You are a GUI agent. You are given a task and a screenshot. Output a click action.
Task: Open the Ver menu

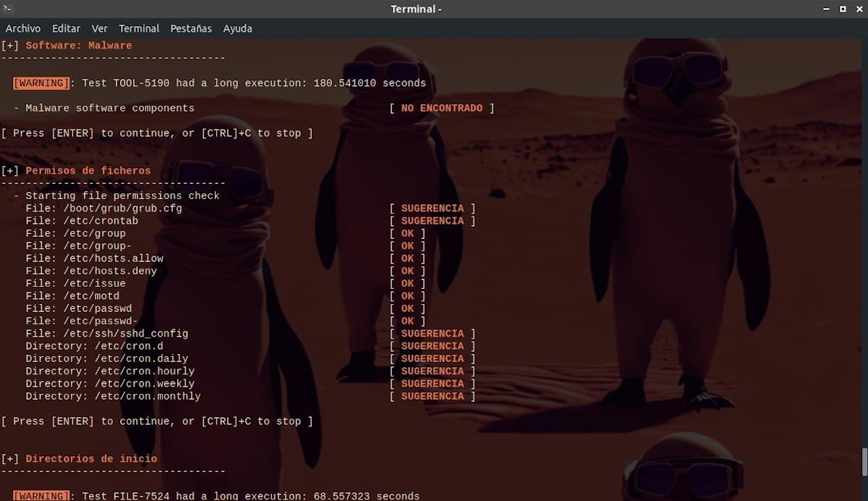point(100,28)
